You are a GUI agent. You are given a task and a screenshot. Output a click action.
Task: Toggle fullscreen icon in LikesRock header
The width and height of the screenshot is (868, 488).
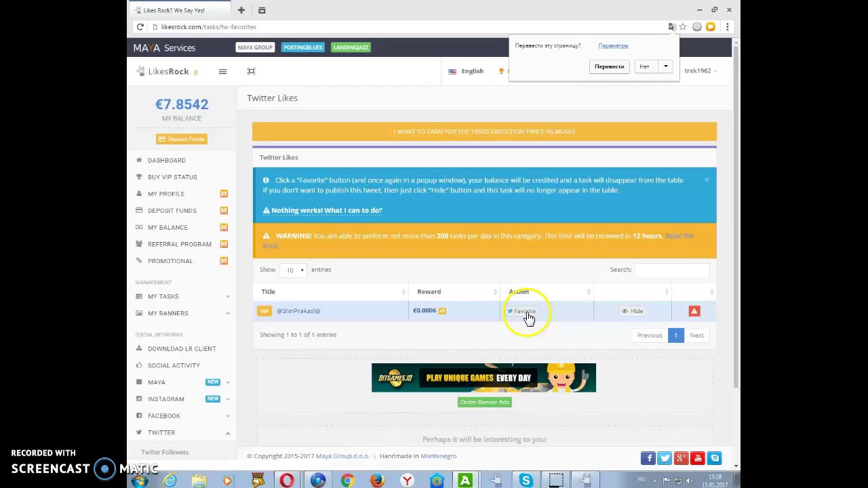(x=251, y=71)
